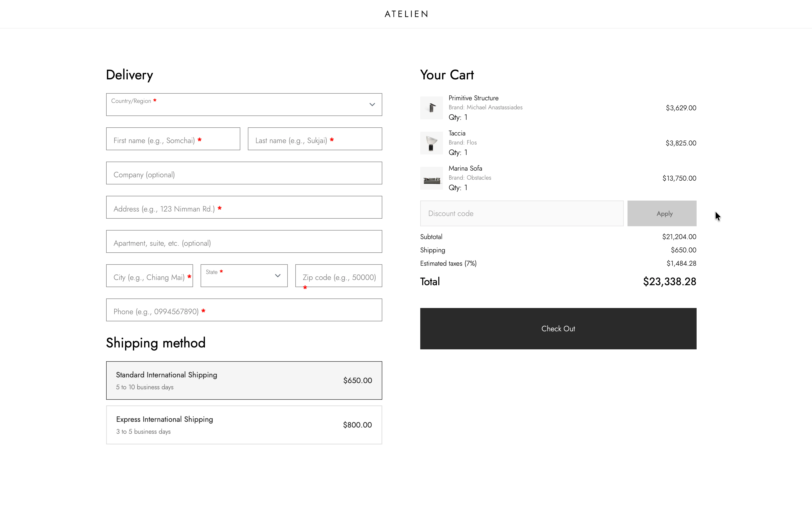The width and height of the screenshot is (812, 510).
Task: View the Taccia lamp thumbnail
Action: pyautogui.click(x=431, y=143)
